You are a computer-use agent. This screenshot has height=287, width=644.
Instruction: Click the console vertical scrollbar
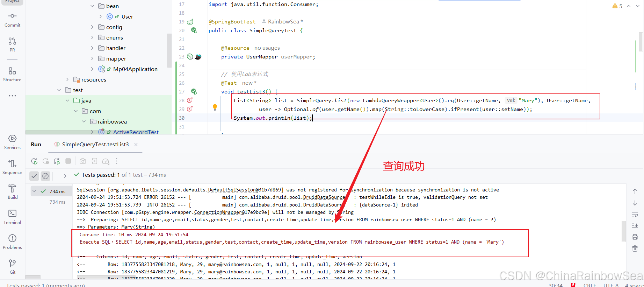pos(624,231)
